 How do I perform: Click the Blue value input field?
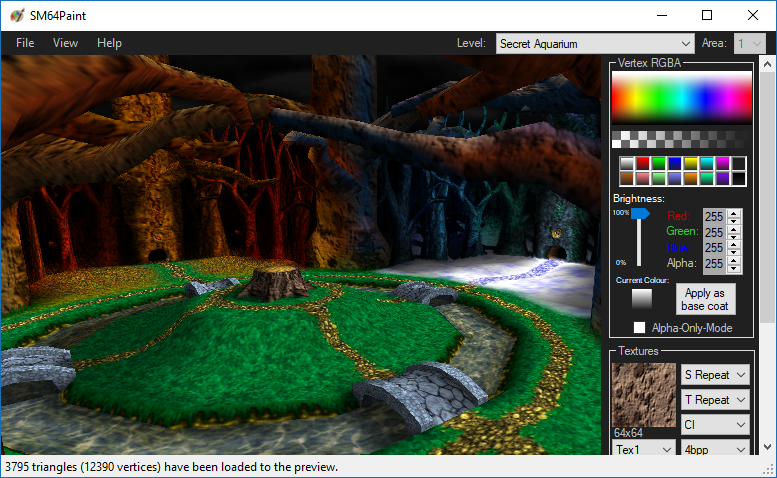pos(715,248)
